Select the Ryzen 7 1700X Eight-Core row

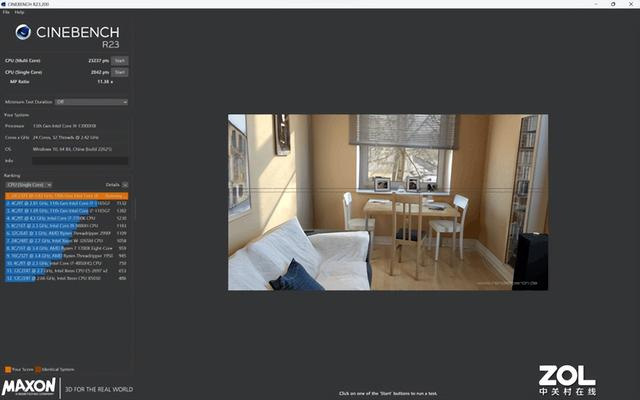pyautogui.click(x=67, y=248)
